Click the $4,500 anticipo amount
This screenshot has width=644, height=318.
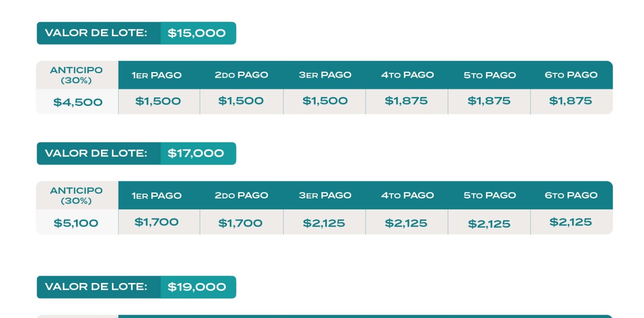click(x=78, y=102)
